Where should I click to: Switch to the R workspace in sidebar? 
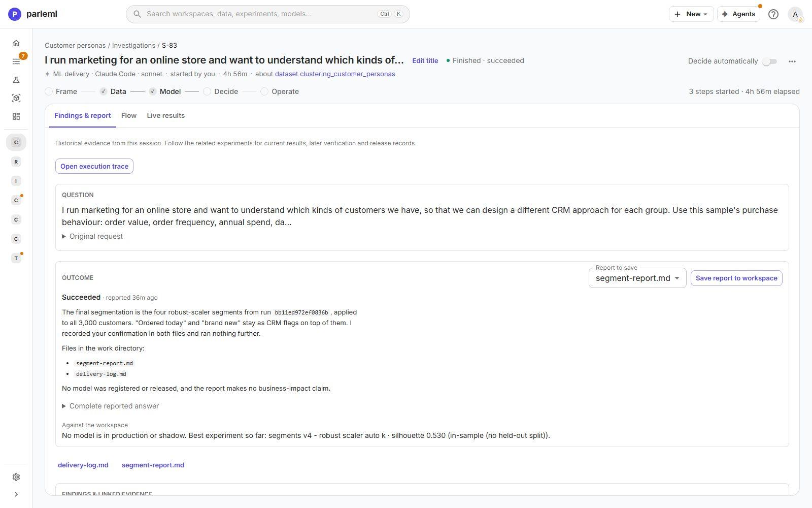click(16, 162)
